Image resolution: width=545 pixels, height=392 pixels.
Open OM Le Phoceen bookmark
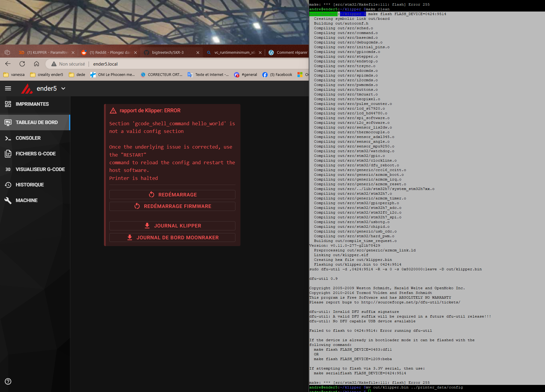coord(113,75)
